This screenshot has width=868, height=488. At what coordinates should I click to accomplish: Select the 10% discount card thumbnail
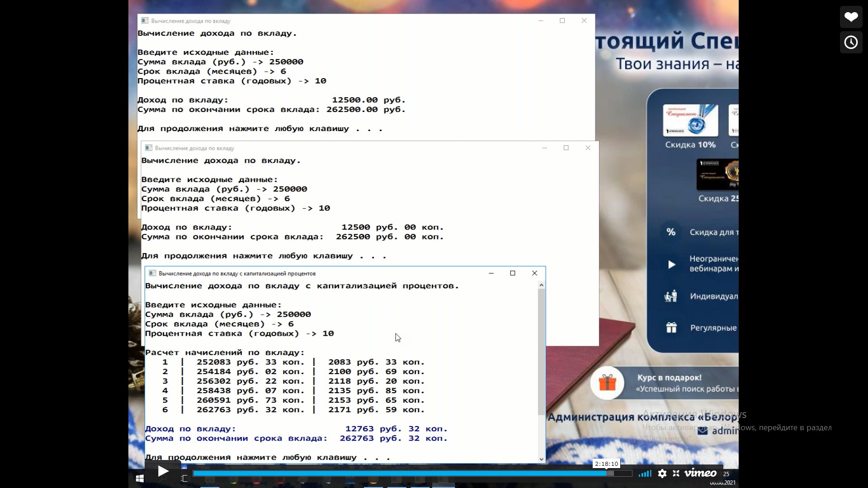[x=690, y=120]
